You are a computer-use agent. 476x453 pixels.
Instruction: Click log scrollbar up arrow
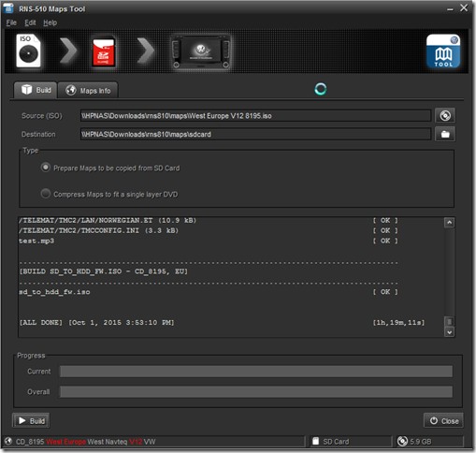pos(449,223)
